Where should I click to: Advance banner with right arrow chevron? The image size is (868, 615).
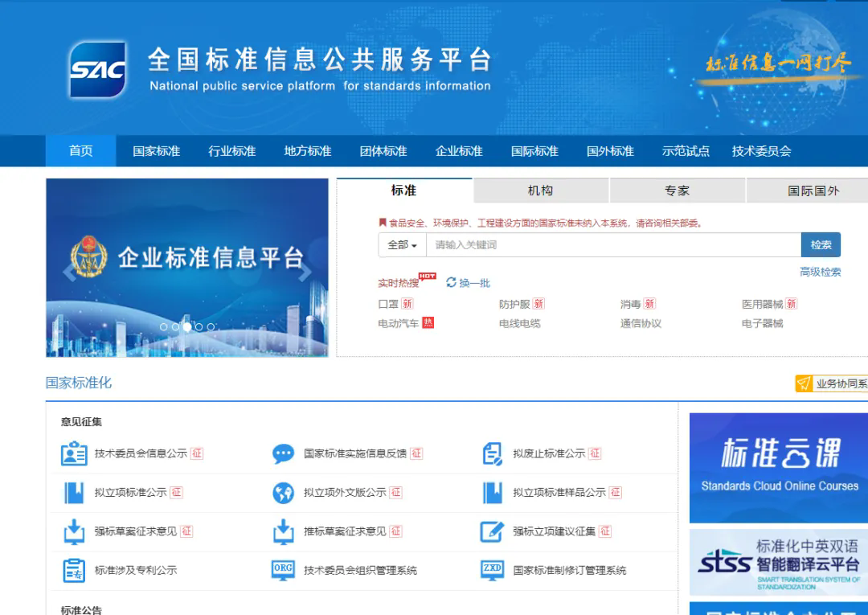tap(305, 272)
